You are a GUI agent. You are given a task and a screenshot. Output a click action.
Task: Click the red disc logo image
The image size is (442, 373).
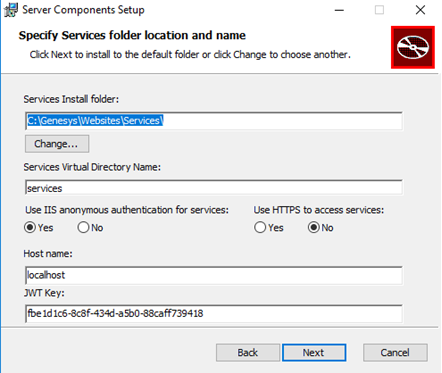point(413,47)
